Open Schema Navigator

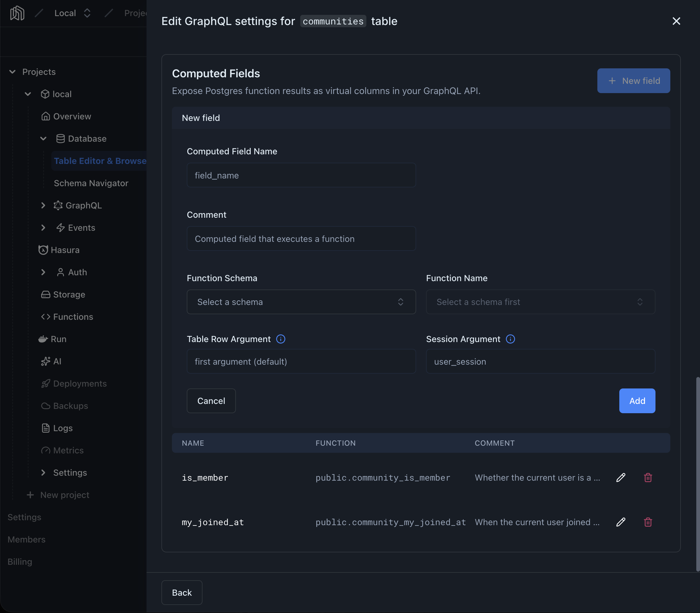click(x=91, y=183)
